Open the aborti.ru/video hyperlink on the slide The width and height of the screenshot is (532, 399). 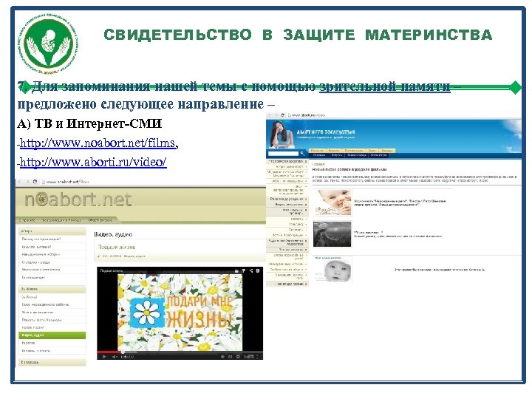click(x=93, y=163)
